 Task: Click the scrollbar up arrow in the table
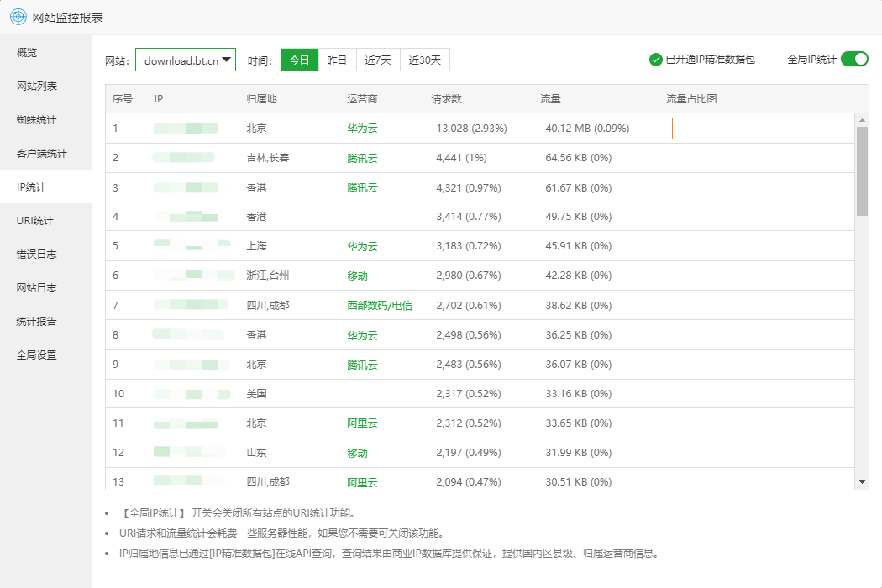pos(862,120)
